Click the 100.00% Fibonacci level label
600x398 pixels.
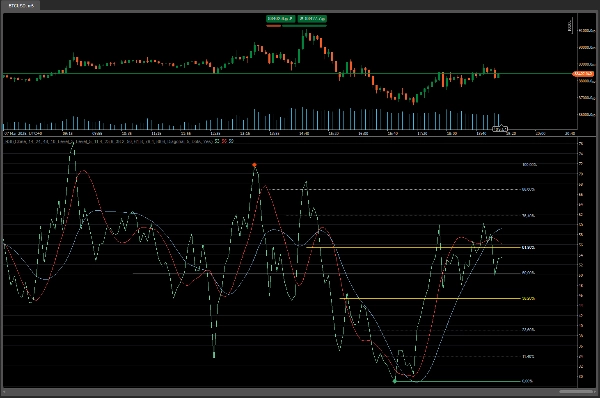click(530, 165)
